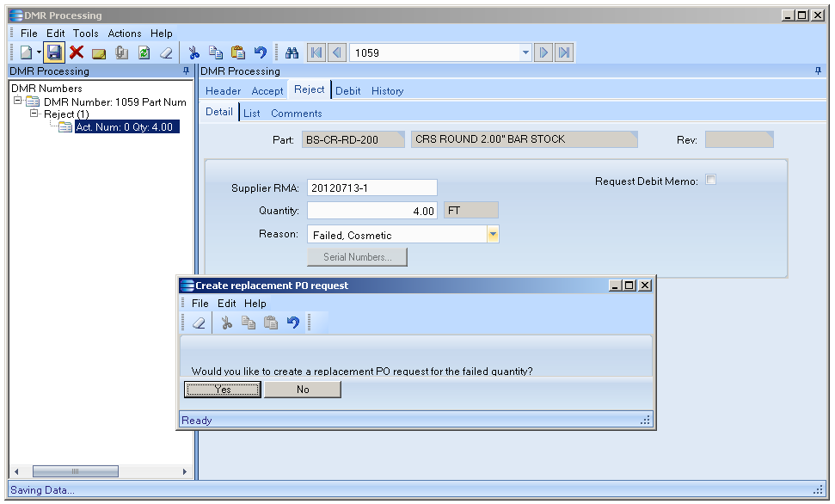Click the Paste clipboard icon in main toolbar
Viewport: 835px width, 504px height.
tap(238, 52)
